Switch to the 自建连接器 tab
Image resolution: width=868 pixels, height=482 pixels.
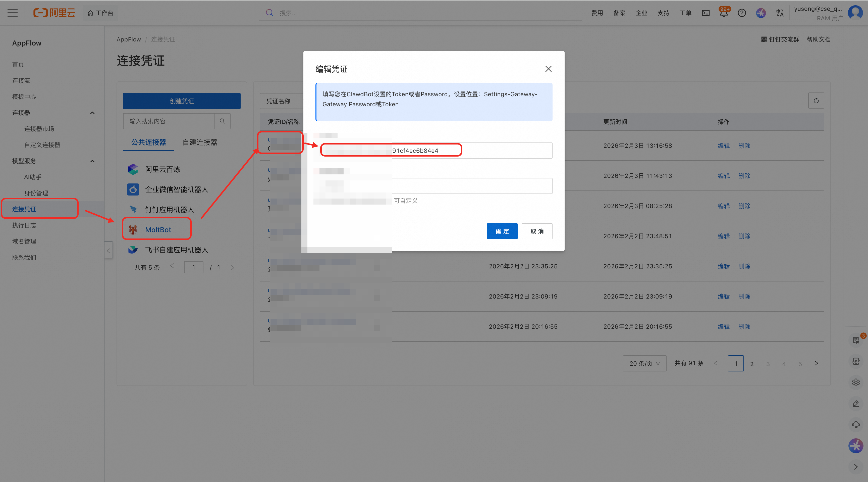click(200, 142)
